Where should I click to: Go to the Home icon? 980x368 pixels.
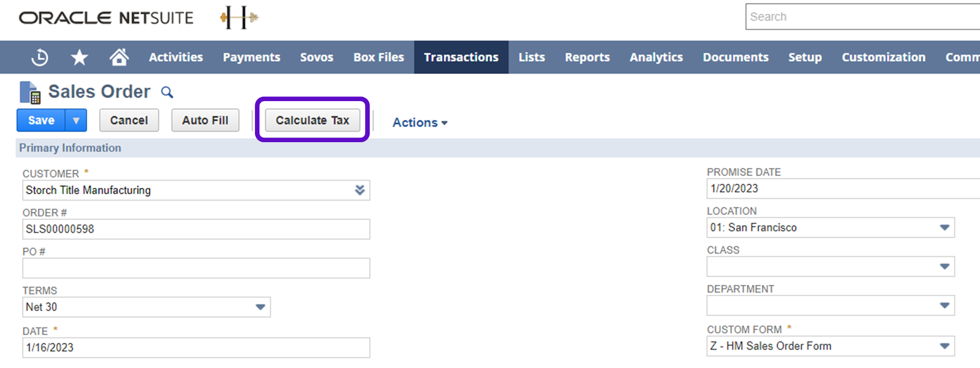[x=119, y=57]
